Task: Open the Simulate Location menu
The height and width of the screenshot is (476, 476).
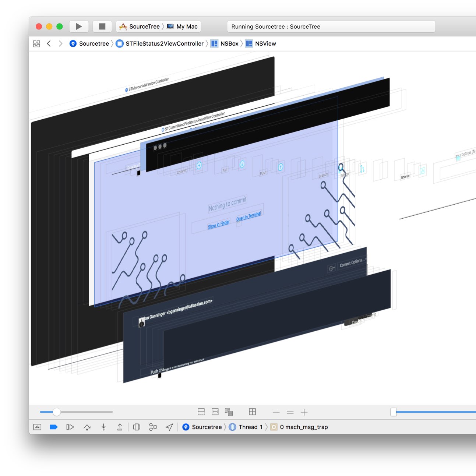Action: 169,427
